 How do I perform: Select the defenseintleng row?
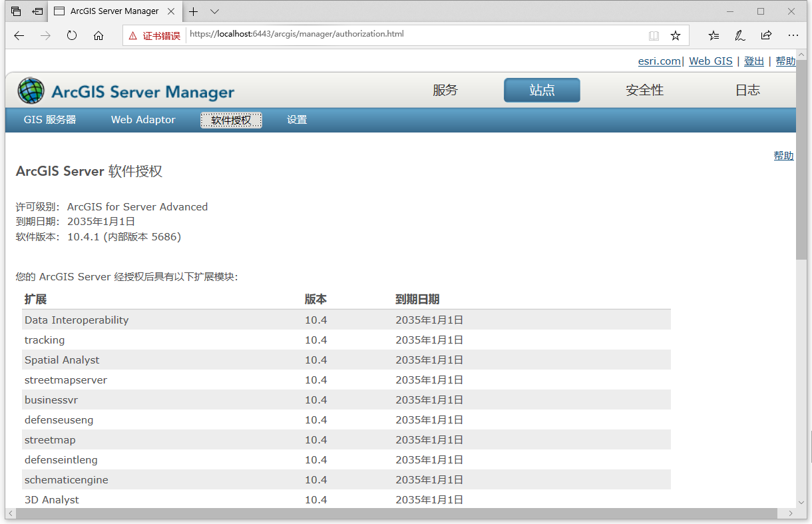click(346, 459)
